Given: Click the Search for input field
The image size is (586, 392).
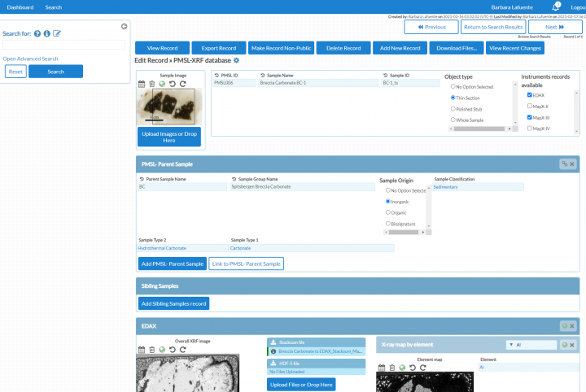Looking at the screenshot, I should click(64, 45).
